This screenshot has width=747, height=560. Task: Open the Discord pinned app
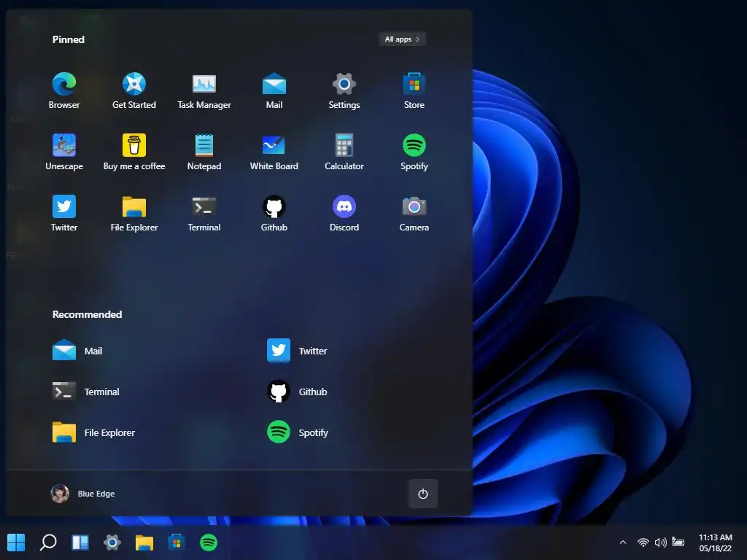[x=344, y=214]
